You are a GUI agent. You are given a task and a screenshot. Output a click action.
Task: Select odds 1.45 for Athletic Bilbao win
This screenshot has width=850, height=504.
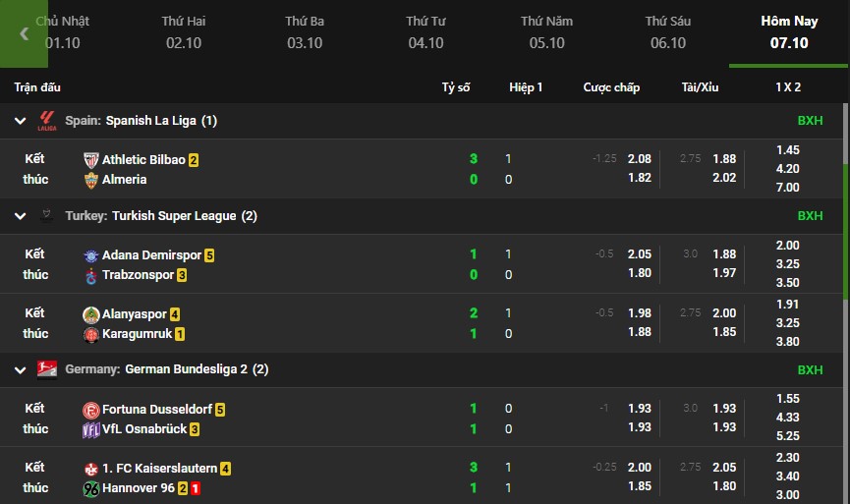point(787,150)
